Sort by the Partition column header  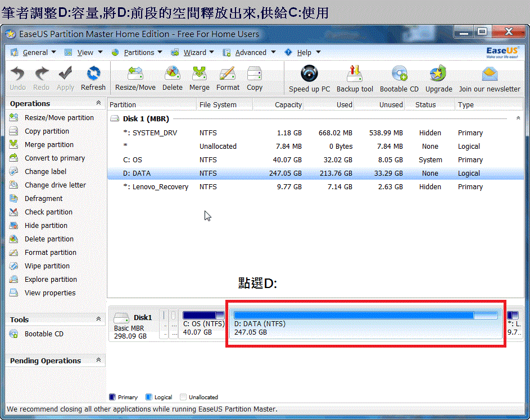(x=152, y=104)
